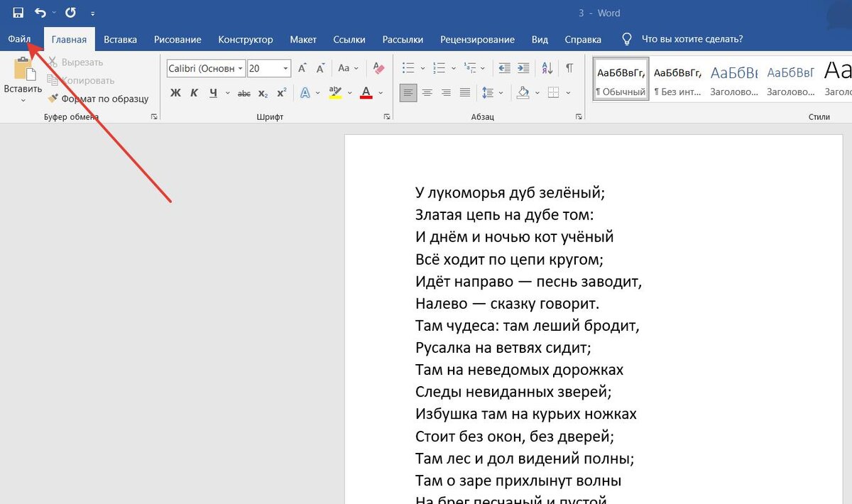Toggle superscript x² formatting

tap(281, 93)
